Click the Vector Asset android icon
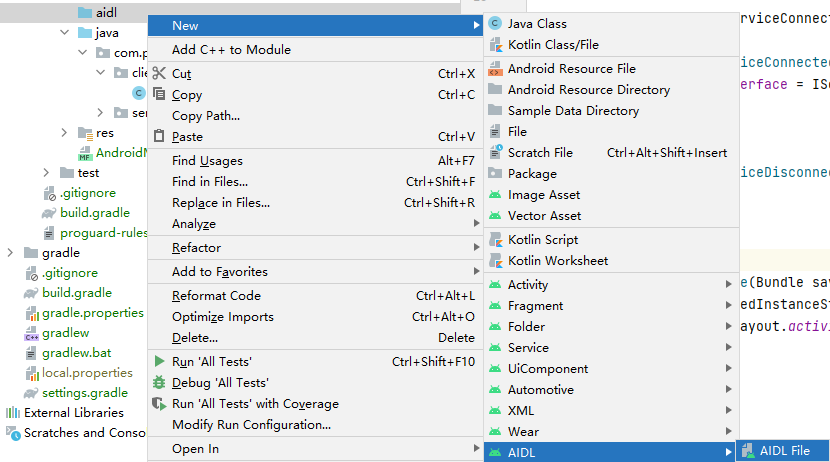Viewport: 830px width, 462px height. click(495, 215)
